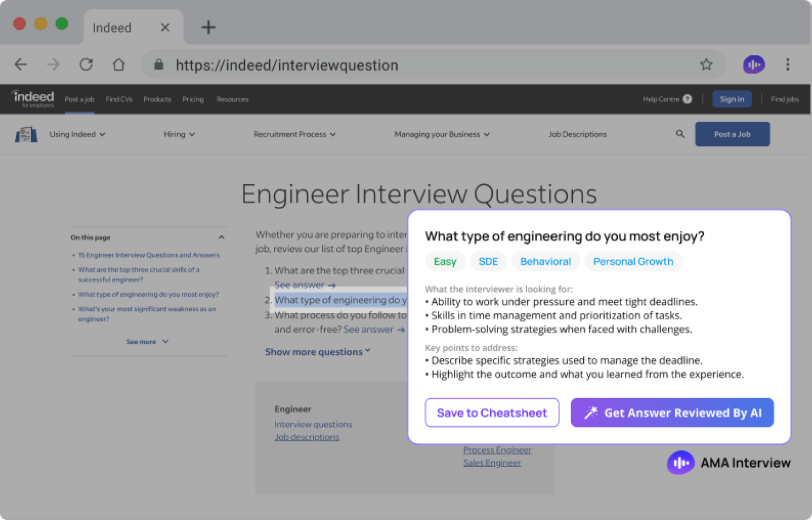Select the Personal Growth tag
The width and height of the screenshot is (812, 520).
coord(633,262)
